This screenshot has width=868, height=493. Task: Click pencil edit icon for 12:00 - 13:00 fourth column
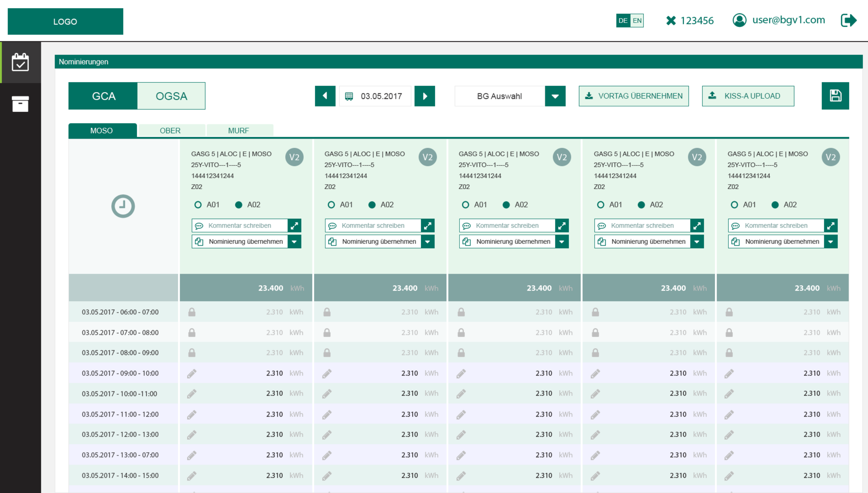point(595,434)
